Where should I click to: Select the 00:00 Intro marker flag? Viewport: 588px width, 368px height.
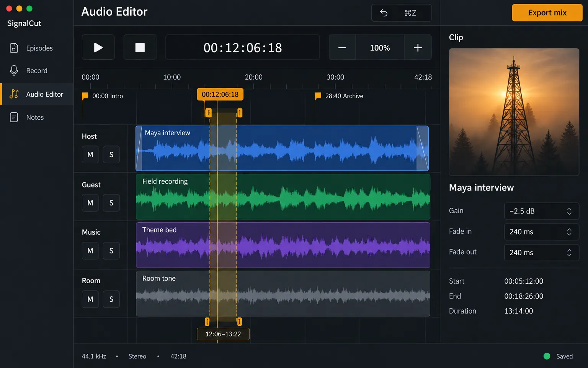click(x=85, y=96)
